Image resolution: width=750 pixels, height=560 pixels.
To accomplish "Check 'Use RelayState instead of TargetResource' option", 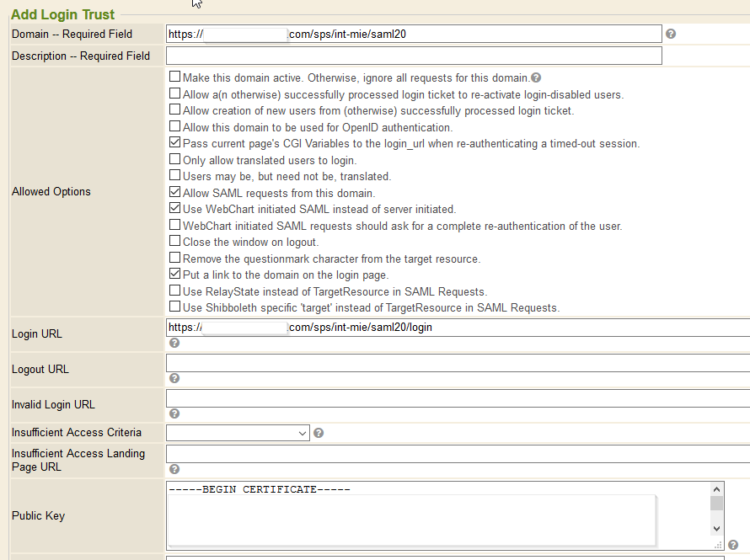I will tap(174, 291).
